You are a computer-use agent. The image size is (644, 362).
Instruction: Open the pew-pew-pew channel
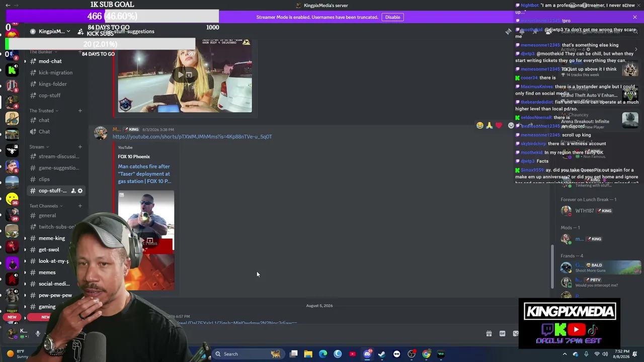pos(55,295)
